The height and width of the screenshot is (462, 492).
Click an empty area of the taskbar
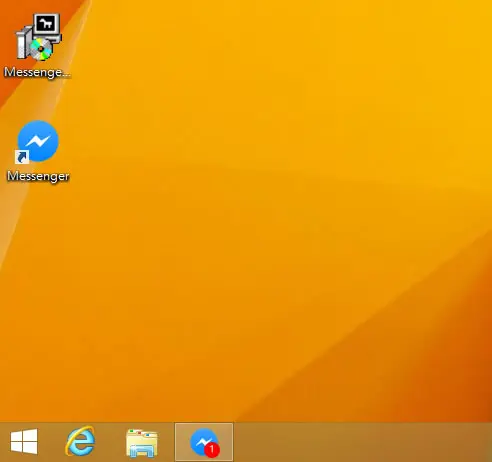tap(360, 442)
